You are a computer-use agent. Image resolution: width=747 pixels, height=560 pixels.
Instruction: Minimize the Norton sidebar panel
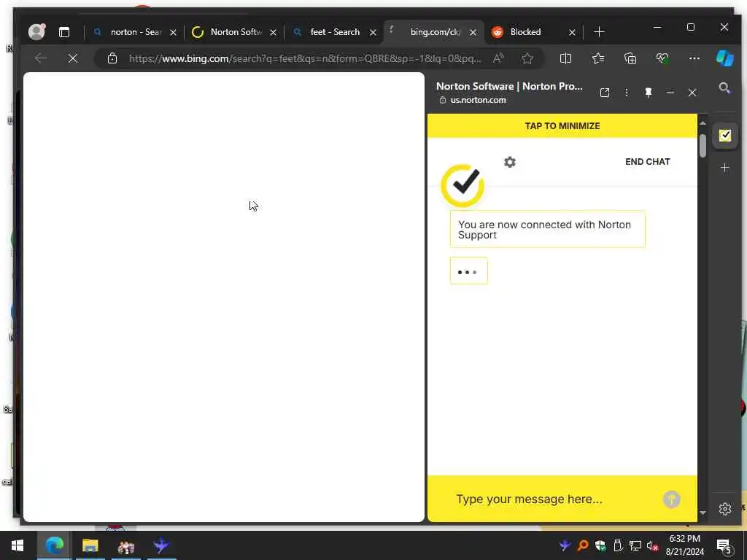coord(670,93)
